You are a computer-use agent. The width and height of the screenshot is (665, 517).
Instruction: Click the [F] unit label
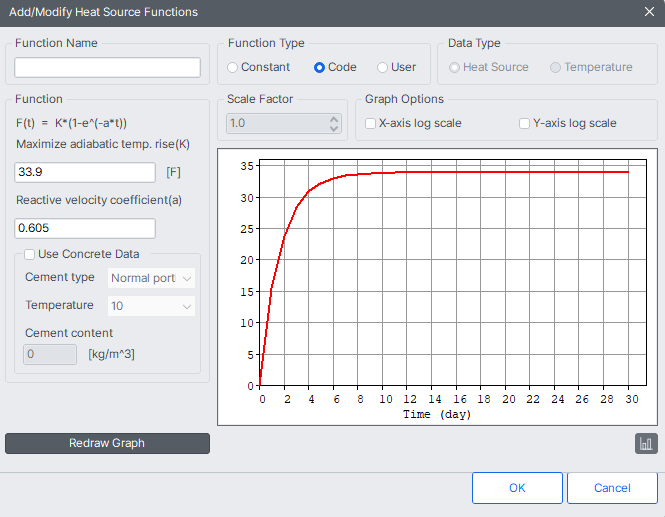(x=173, y=172)
